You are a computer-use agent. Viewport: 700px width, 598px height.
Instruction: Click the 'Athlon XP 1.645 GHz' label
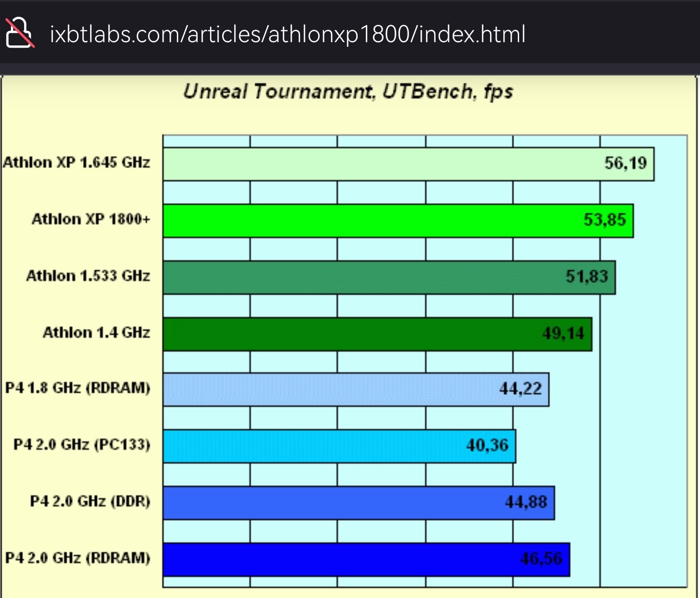tap(76, 163)
